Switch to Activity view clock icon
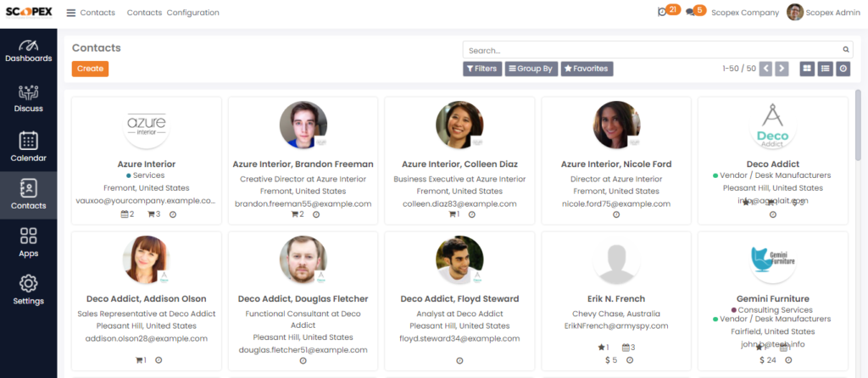The height and width of the screenshot is (378, 868). (843, 69)
